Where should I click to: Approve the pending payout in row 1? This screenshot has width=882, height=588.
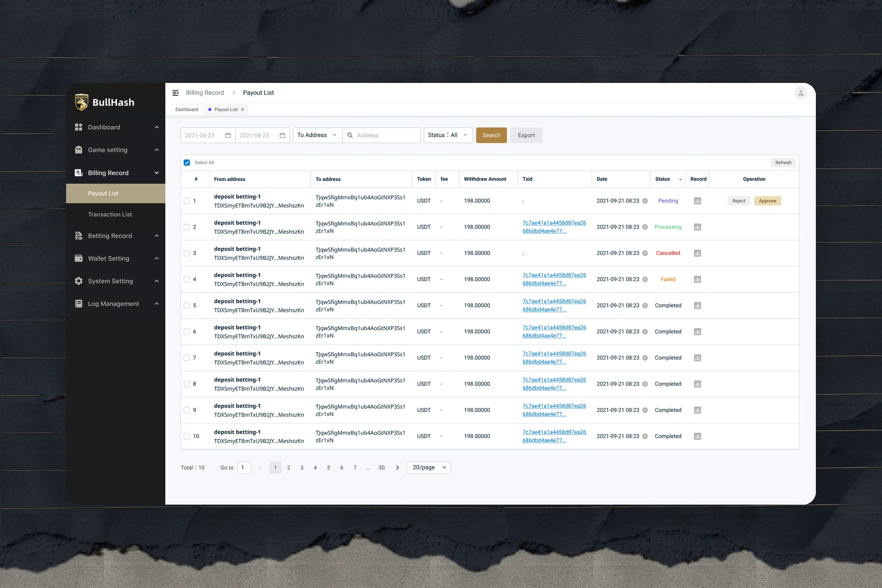[767, 201]
